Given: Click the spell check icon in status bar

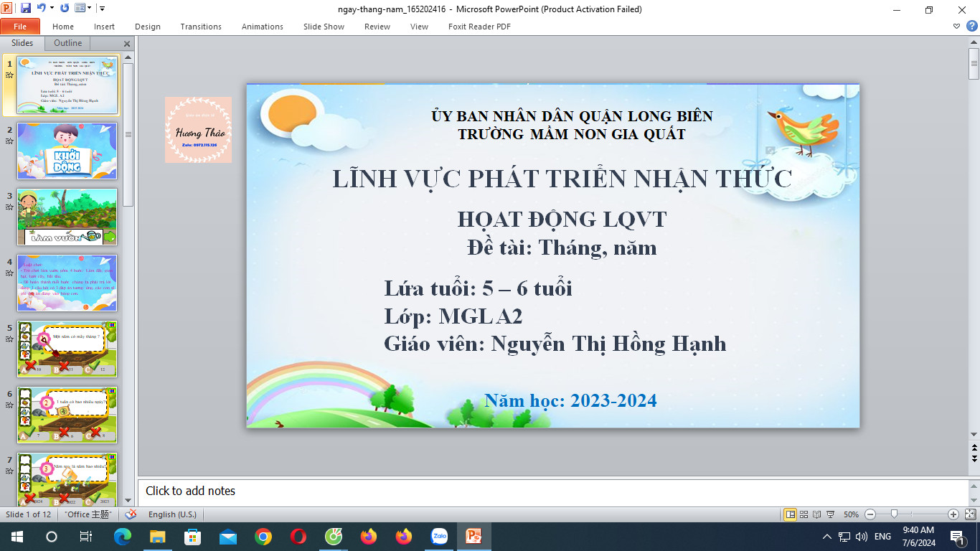Looking at the screenshot, I should tap(131, 514).
